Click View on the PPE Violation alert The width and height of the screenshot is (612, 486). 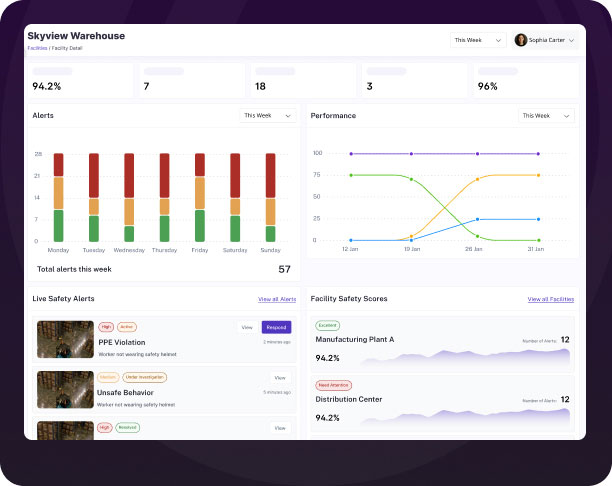247,327
